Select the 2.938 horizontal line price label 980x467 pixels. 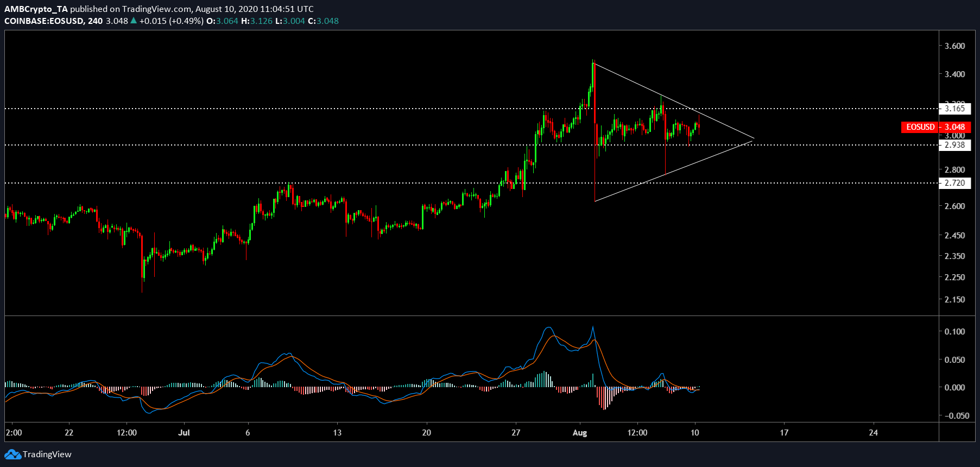tap(954, 145)
